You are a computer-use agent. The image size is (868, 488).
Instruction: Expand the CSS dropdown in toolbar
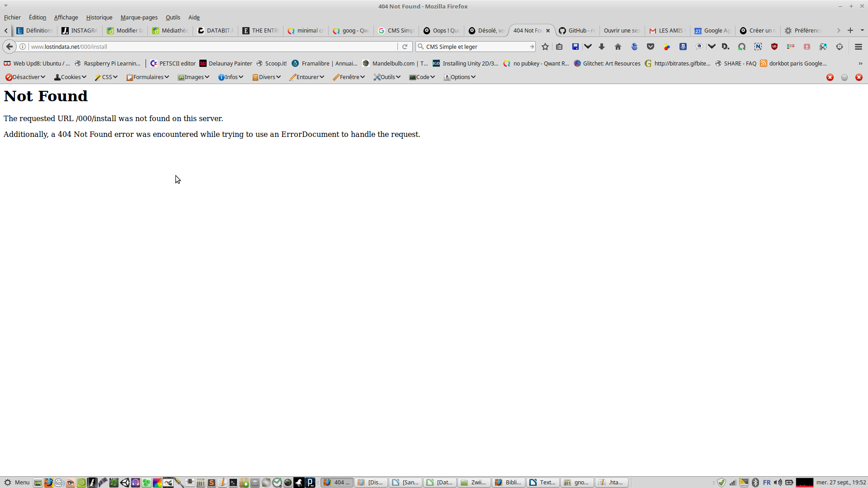coord(106,77)
